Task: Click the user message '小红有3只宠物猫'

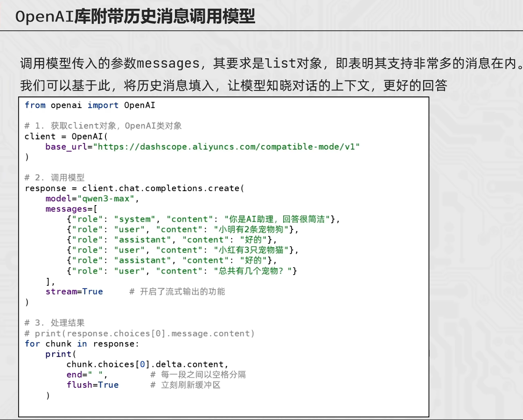Action: pyautogui.click(x=182, y=250)
